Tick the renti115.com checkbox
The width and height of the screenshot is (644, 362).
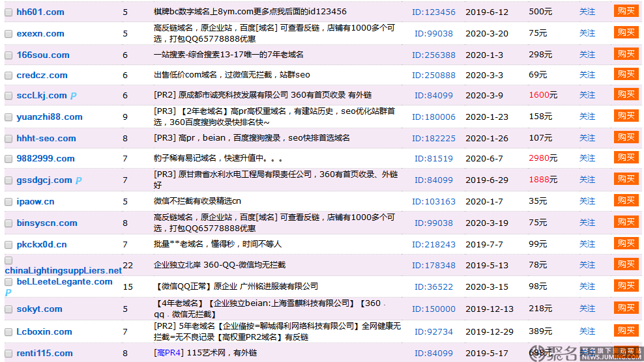tap(8, 354)
